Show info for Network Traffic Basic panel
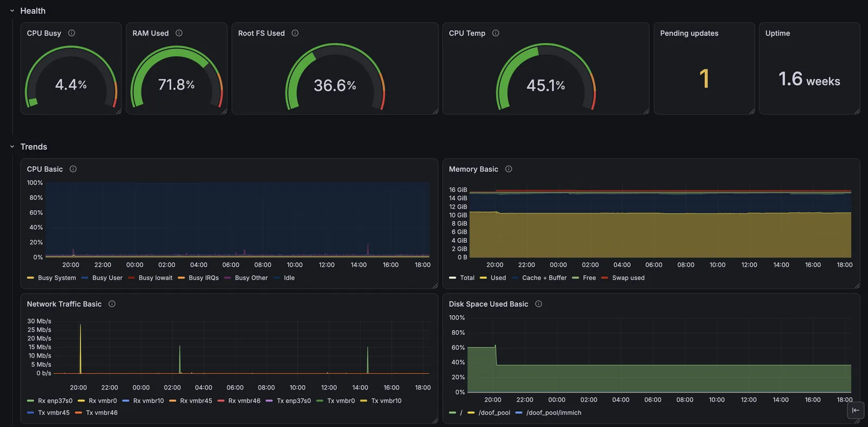Image resolution: width=868 pixels, height=427 pixels. [x=112, y=304]
